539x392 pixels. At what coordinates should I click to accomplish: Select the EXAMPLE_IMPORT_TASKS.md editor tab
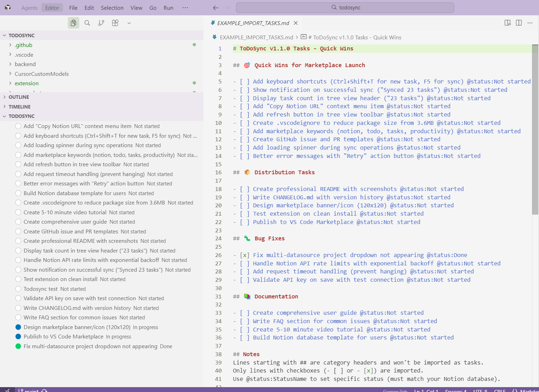(x=254, y=23)
